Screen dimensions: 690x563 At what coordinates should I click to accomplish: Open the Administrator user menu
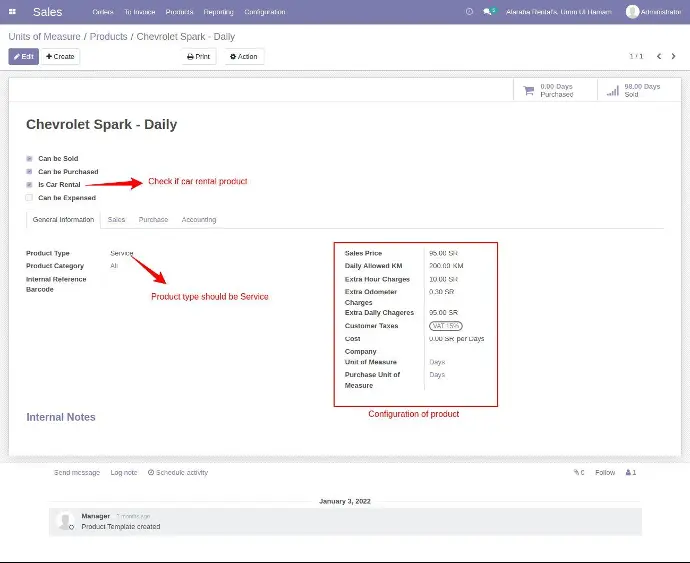tap(653, 12)
